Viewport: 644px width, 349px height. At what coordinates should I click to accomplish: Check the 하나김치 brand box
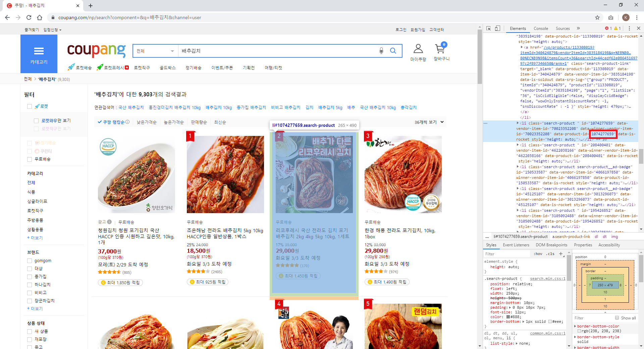[30, 285]
